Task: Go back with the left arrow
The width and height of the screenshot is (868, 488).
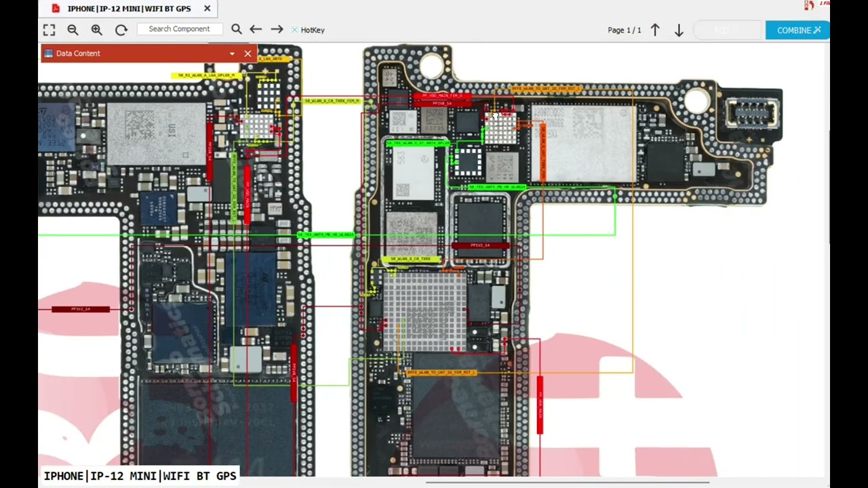Action: coord(256,29)
